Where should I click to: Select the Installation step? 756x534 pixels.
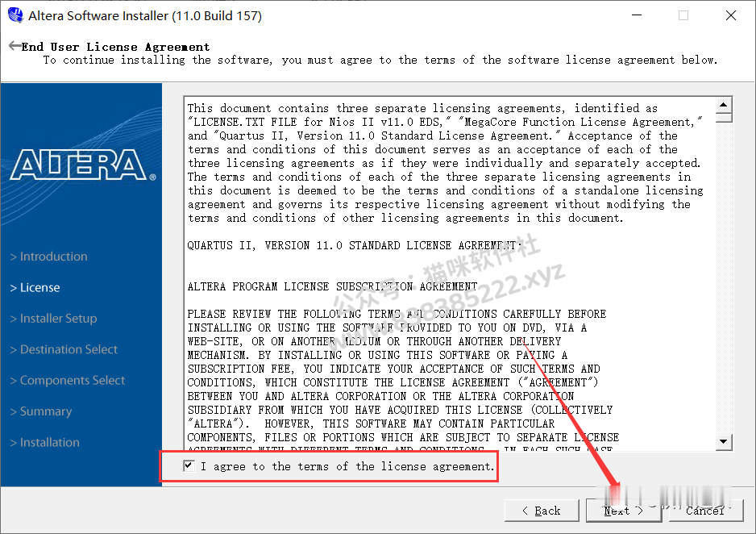pos(45,442)
